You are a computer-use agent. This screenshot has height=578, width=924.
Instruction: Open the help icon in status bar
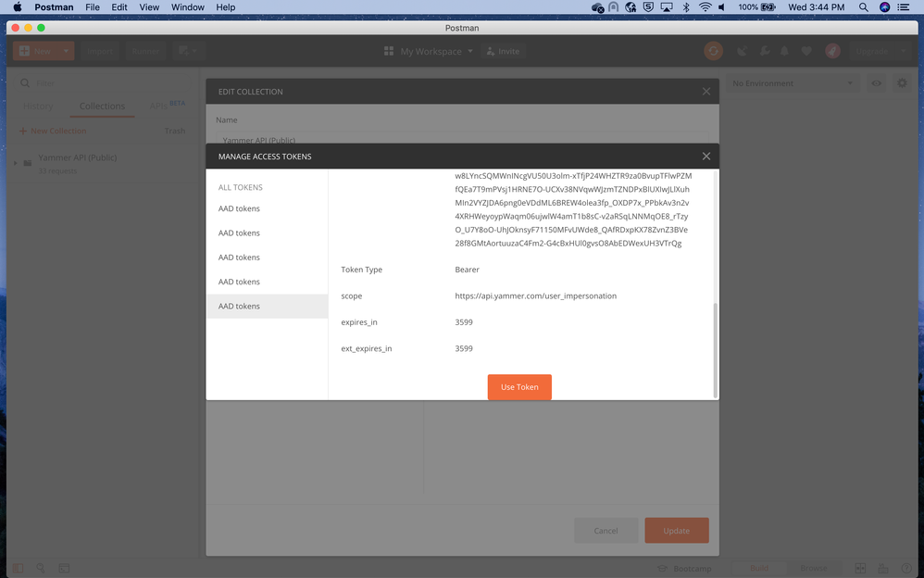906,569
